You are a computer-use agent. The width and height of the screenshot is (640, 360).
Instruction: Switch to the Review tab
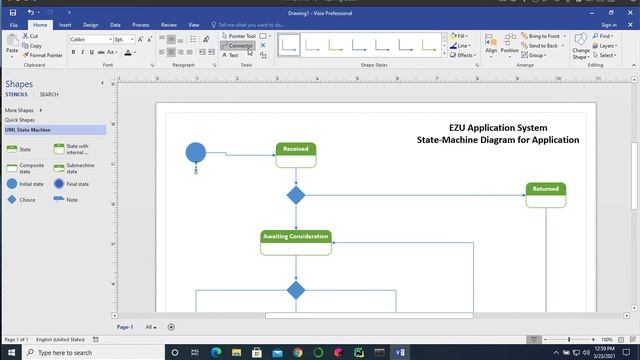169,25
